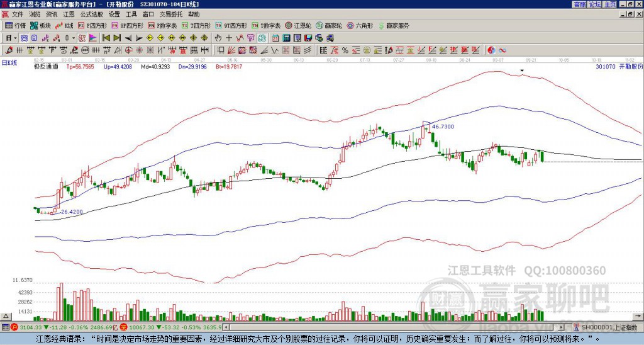Click the black right-arrow step icon
The height and width of the screenshot is (345, 644).
139,38
